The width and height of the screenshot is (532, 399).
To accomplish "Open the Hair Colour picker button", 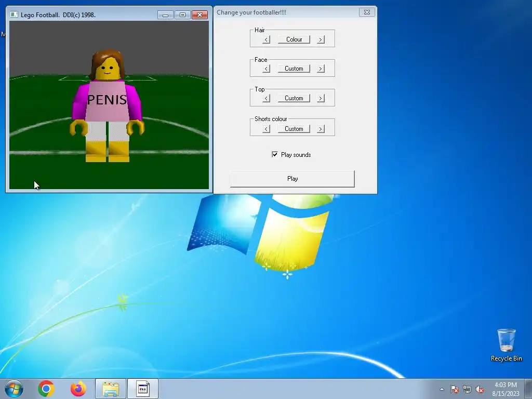I will point(294,39).
